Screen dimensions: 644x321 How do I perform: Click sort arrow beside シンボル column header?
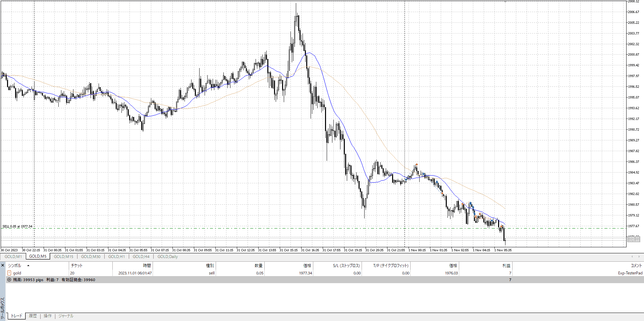[29, 266]
